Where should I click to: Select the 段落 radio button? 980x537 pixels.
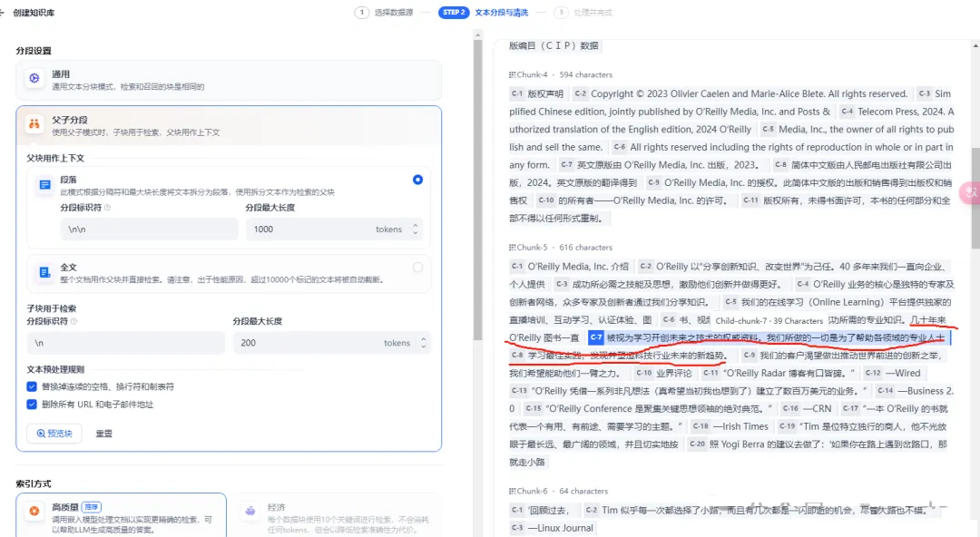[x=417, y=180]
